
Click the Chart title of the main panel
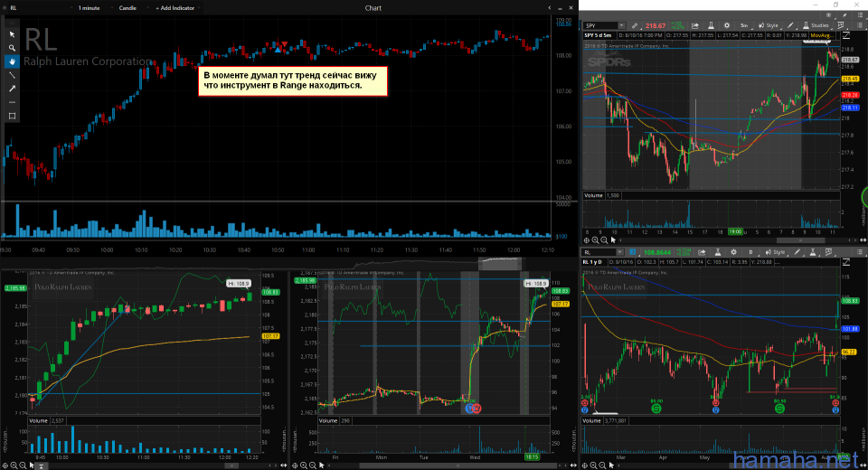(x=373, y=8)
